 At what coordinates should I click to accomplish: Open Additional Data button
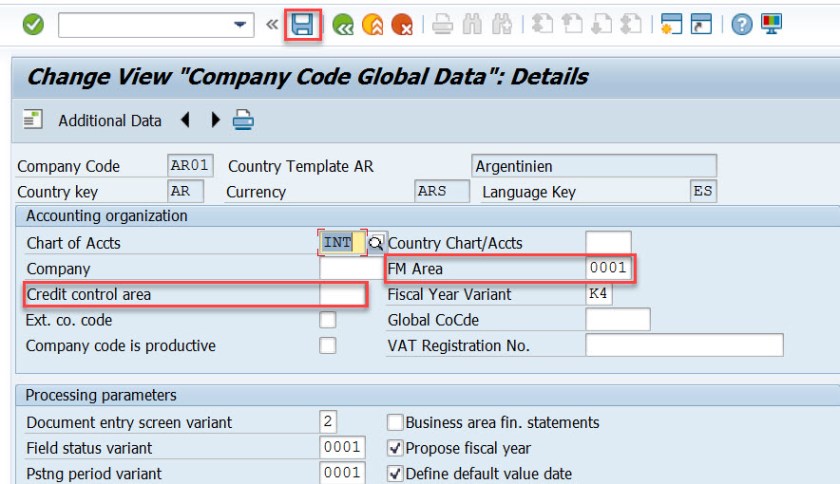tap(110, 121)
